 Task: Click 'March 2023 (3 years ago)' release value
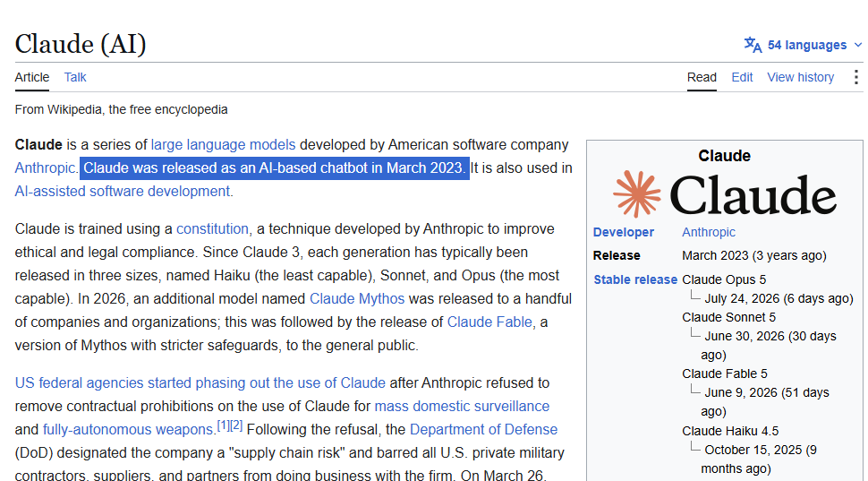754,255
